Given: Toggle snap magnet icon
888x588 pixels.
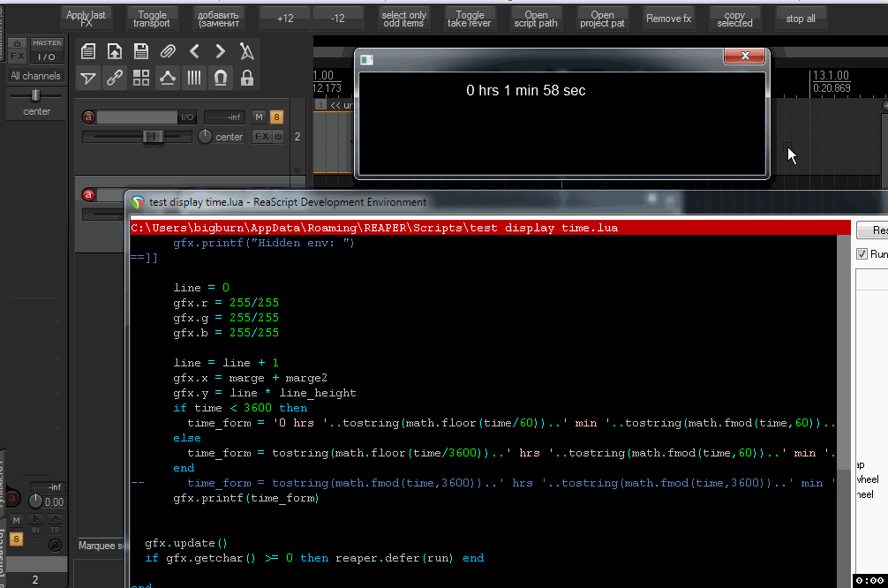Looking at the screenshot, I should pos(221,78).
